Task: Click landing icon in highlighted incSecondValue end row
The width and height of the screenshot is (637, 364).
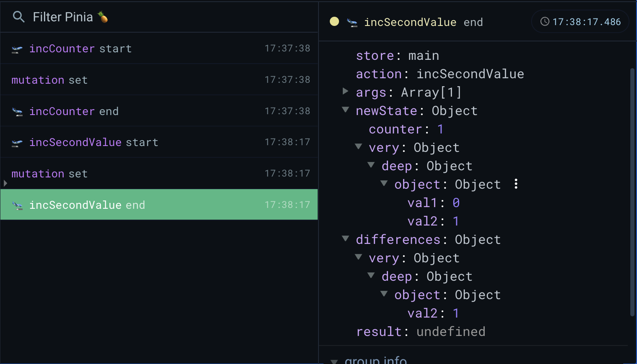Action: (x=17, y=205)
